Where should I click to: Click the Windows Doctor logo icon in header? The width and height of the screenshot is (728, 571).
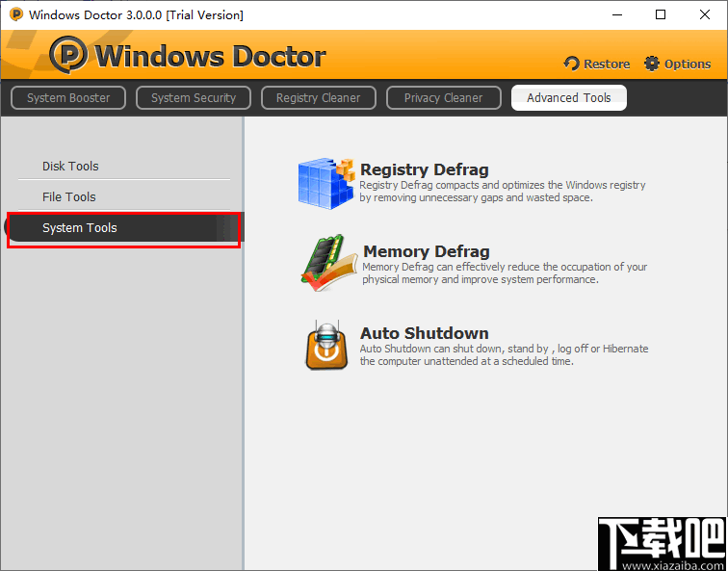click(x=68, y=56)
